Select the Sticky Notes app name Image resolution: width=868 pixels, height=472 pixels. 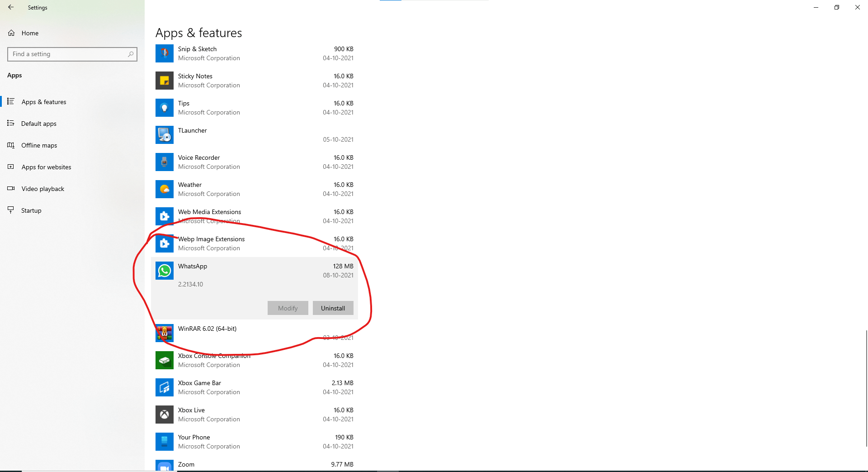tap(195, 76)
